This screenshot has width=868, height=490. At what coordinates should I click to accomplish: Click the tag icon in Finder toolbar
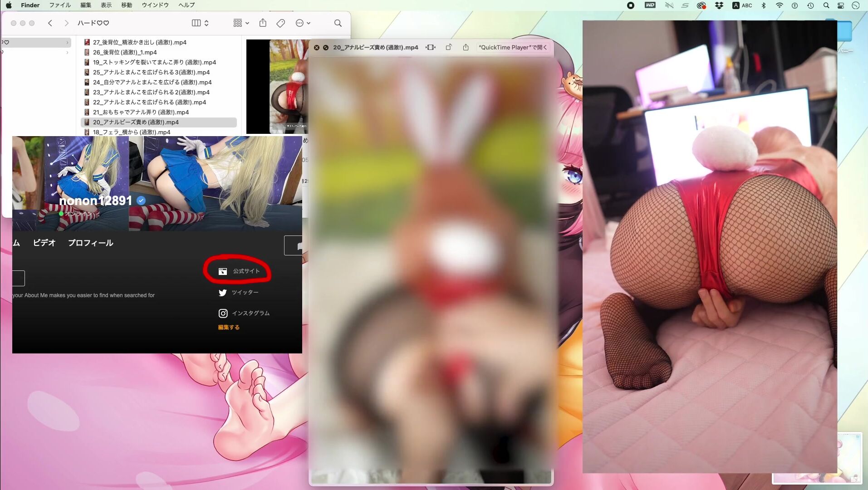click(280, 23)
